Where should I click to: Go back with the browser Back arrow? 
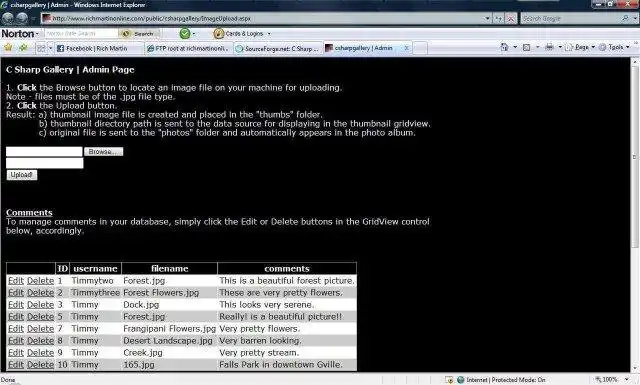point(8,18)
